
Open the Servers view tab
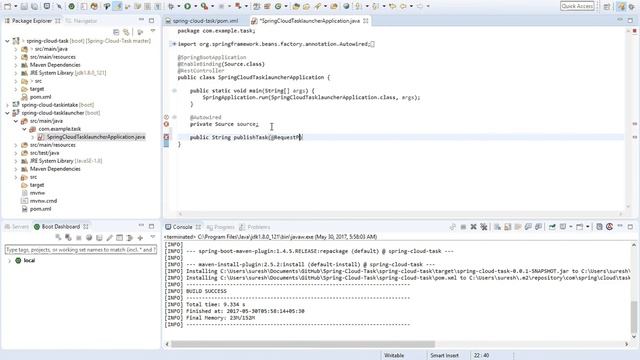pos(17,227)
